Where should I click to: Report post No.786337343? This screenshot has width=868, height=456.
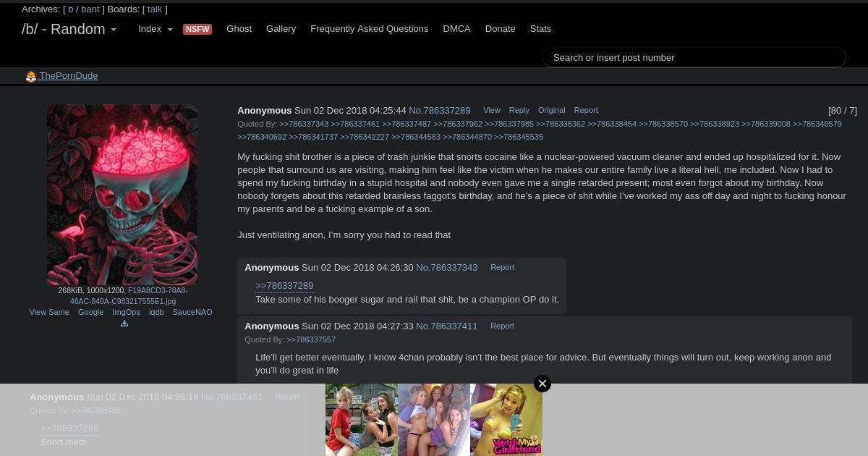(x=503, y=268)
